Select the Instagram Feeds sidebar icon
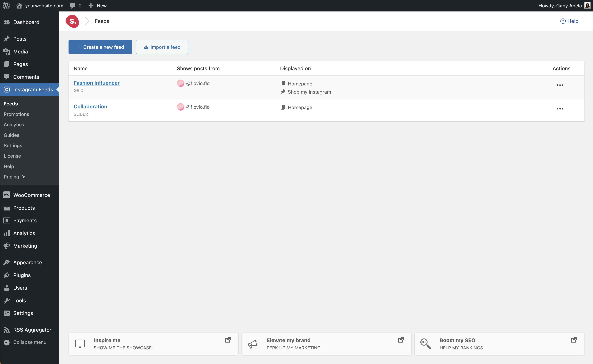This screenshot has width=593, height=364. pyautogui.click(x=7, y=89)
